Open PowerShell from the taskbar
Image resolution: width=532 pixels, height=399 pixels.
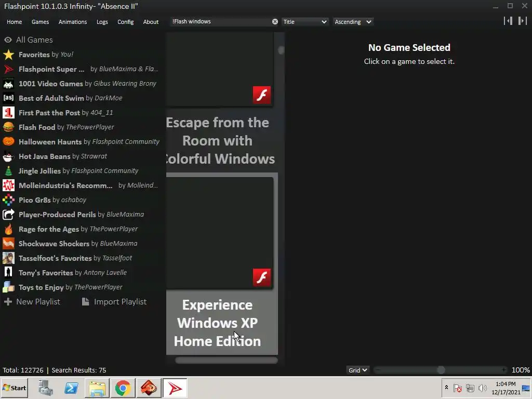point(71,388)
